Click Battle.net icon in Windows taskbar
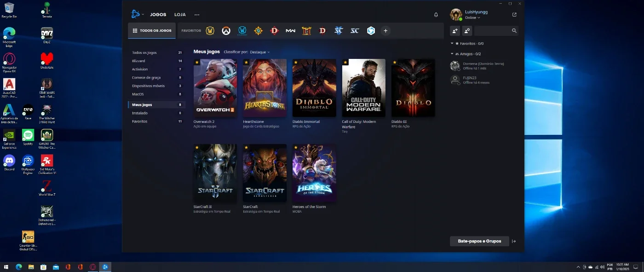Viewport: 644px width, 272px height. (105, 267)
